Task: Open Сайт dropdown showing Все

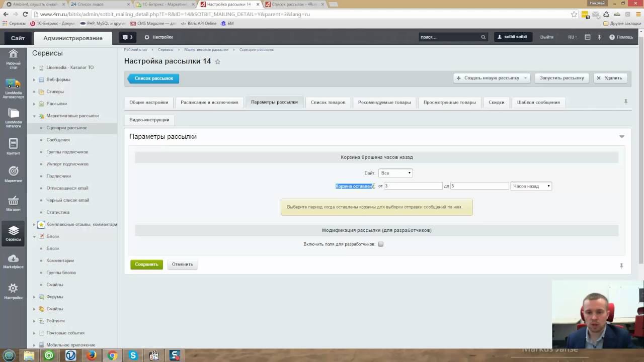Action: click(395, 173)
